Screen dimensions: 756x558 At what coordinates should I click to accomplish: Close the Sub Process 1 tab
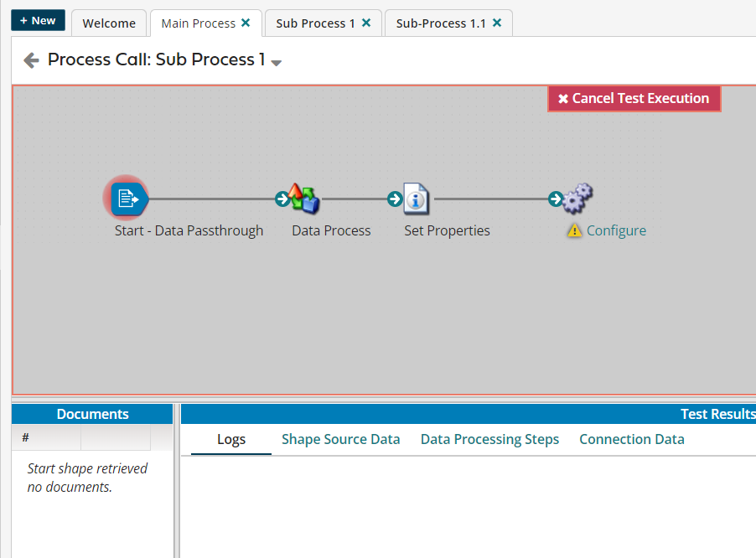(366, 23)
